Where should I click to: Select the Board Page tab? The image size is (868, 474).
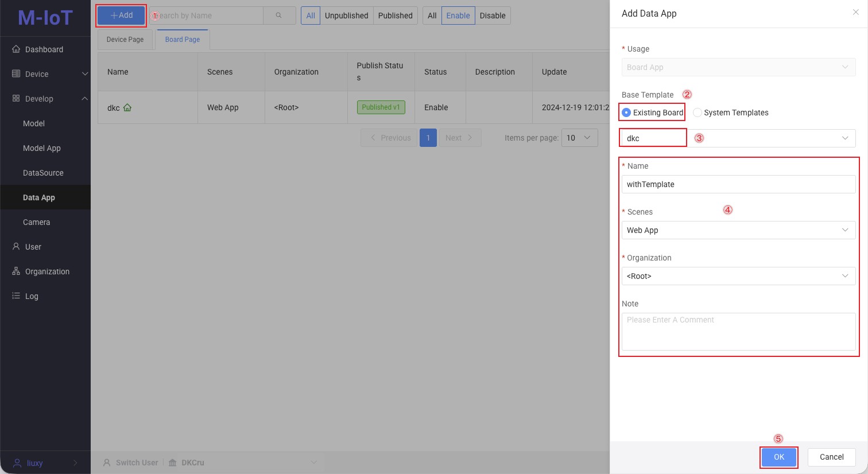tap(182, 39)
